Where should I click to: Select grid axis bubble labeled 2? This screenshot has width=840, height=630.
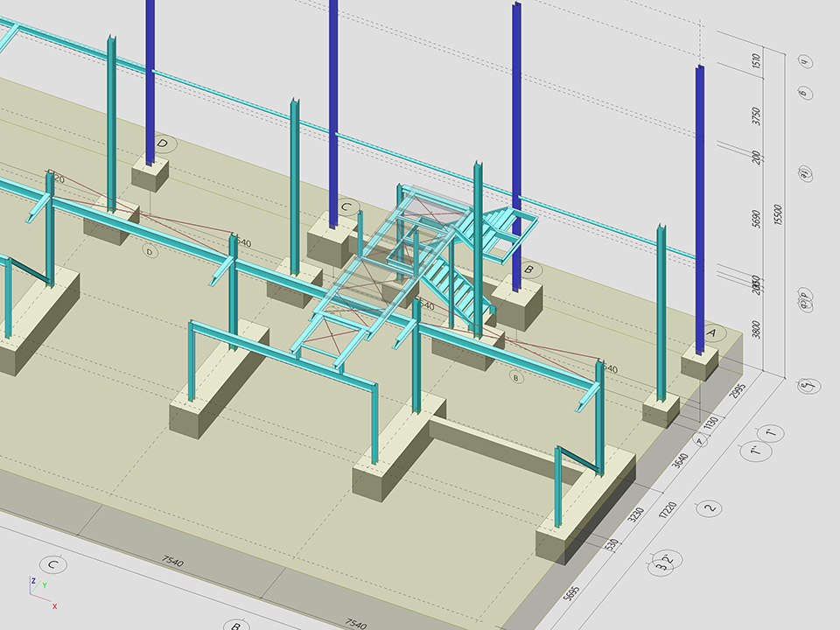710,507
